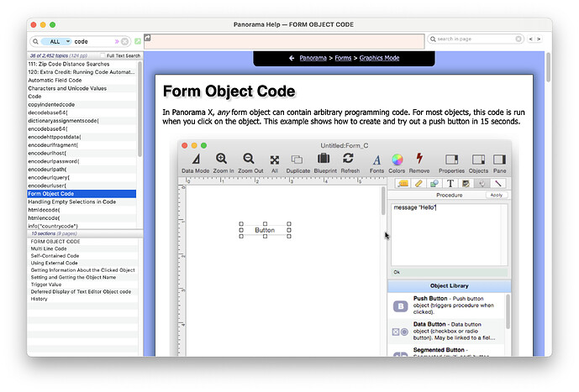Click the next match > button
The image size is (579, 392).
[539, 39]
